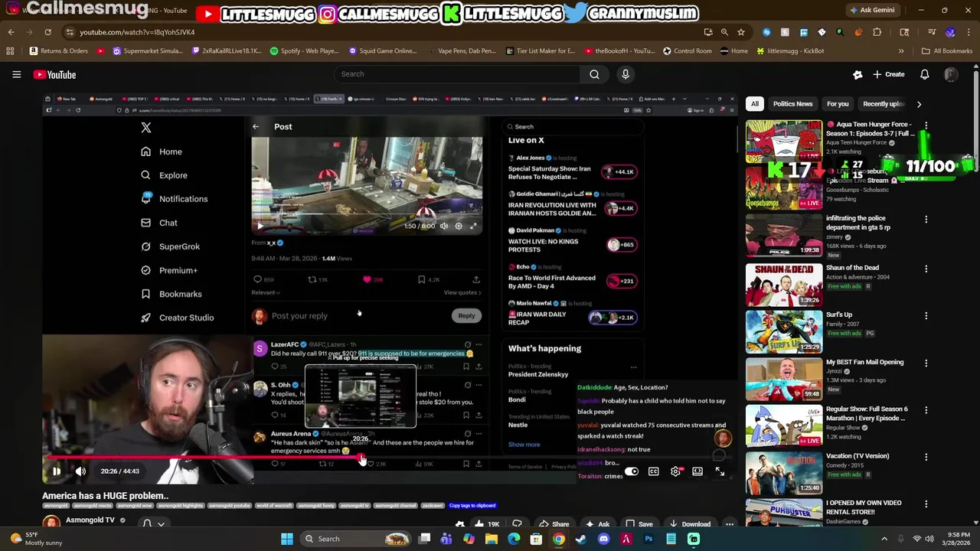Open the Asmongold TV channel name
Screen dimensions: 980x551
click(x=90, y=520)
